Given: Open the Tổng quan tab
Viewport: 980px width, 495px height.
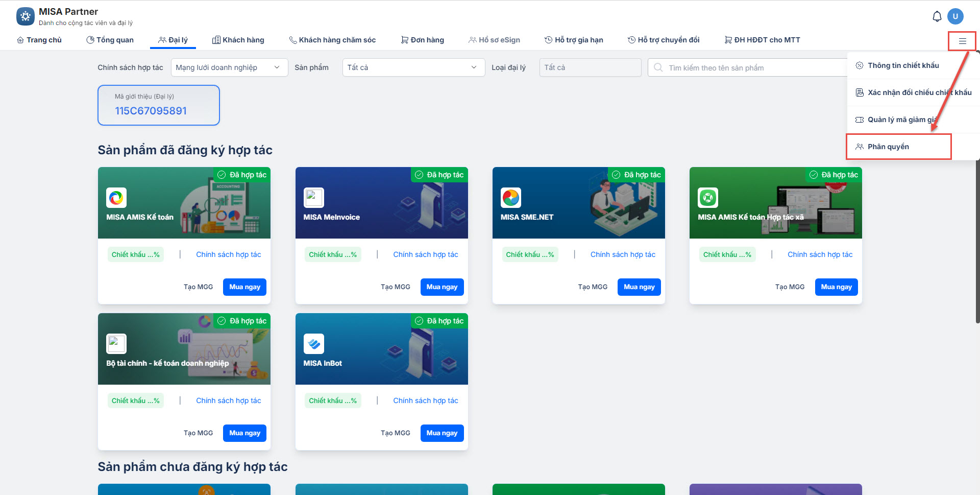Looking at the screenshot, I should pyautogui.click(x=110, y=40).
